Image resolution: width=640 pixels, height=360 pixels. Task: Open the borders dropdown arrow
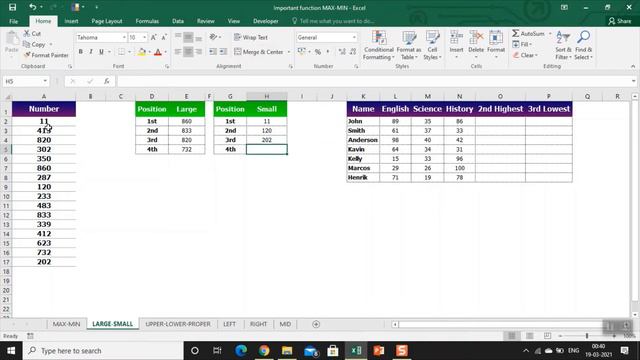[129, 52]
